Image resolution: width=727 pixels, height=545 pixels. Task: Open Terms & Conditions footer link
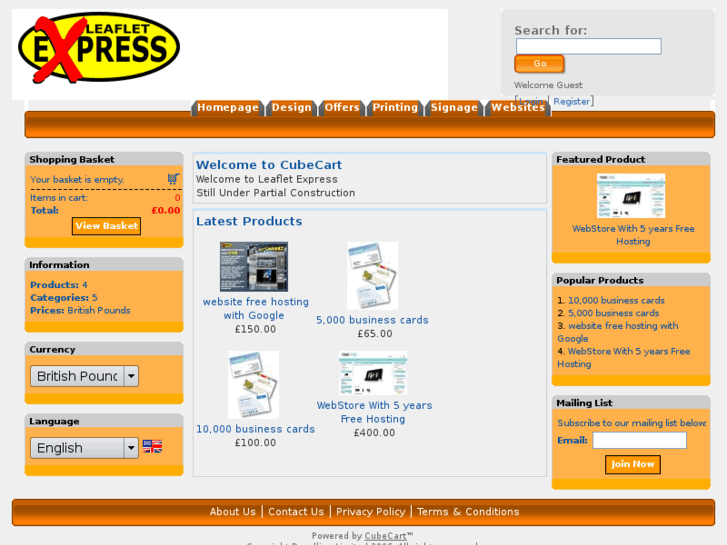[x=468, y=512]
